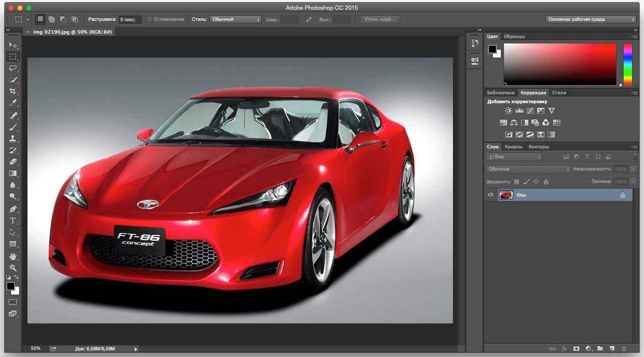Viewport: 644px width, 357px height.
Task: Hide the Фон layer with eye icon
Action: [x=490, y=195]
